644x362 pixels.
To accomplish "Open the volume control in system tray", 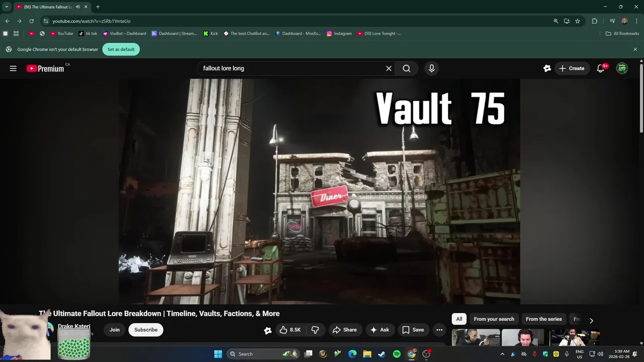I will pyautogui.click(x=600, y=354).
